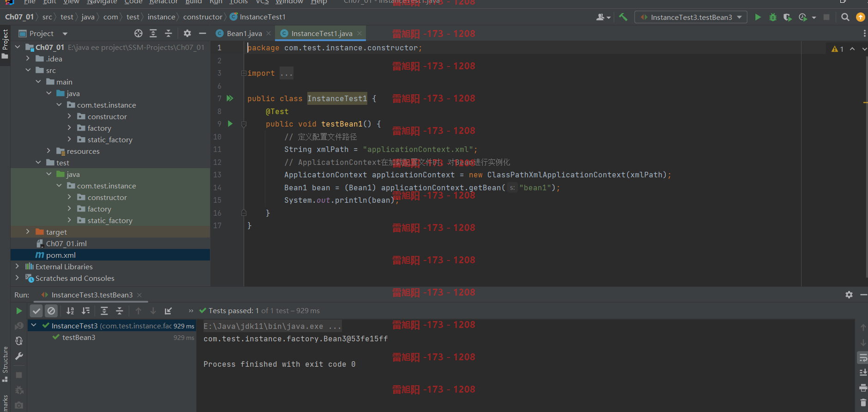Viewport: 868px width, 412px height.
Task: Collapse InstanceTest3 test result node
Action: [34, 326]
